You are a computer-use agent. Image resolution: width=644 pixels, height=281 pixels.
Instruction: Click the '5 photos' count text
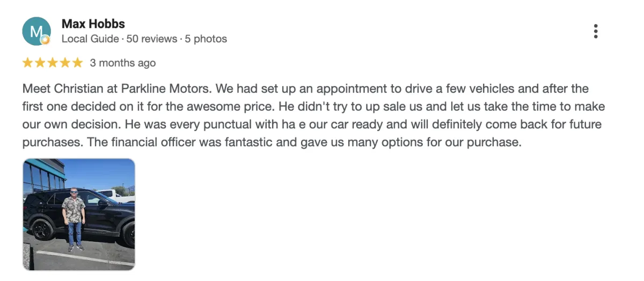tap(206, 39)
